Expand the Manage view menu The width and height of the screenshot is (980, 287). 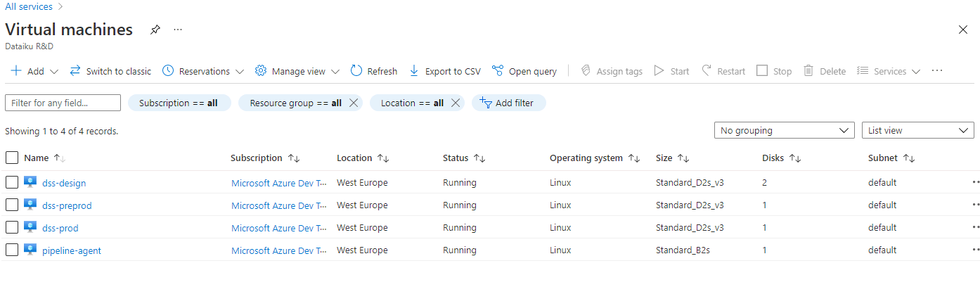pos(297,71)
